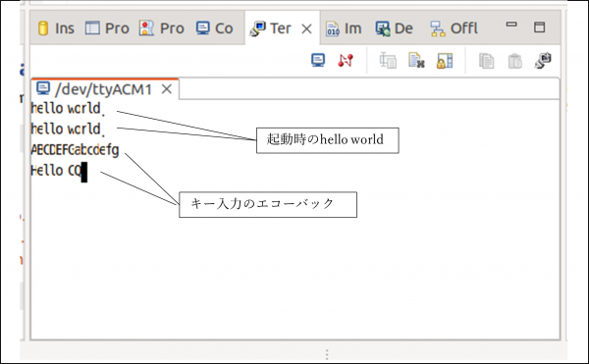Close the Ter tab with X
Viewport: 589px width, 364px height.
coord(306,28)
